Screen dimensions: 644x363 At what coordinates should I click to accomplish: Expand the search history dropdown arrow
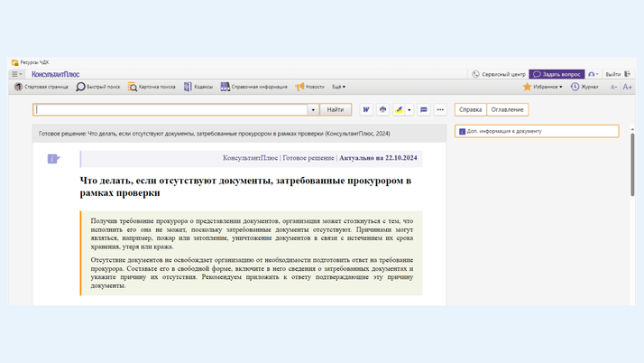coord(313,110)
